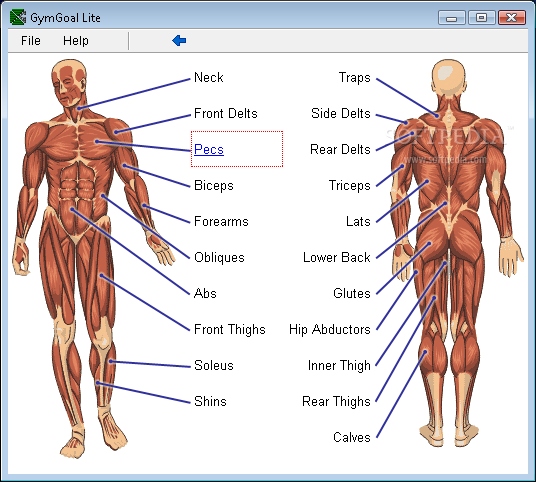Pick the Rear Thighs label
This screenshot has width=536, height=482.
pos(336,402)
